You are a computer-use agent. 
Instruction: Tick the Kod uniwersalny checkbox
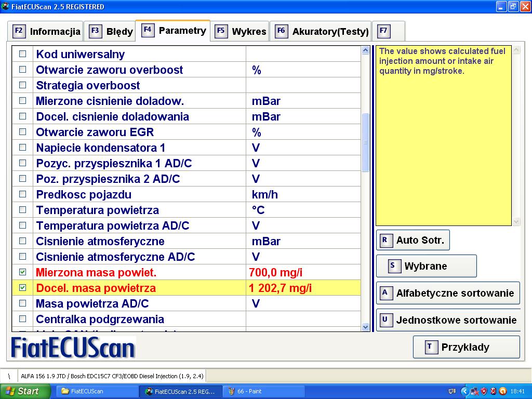[23, 54]
